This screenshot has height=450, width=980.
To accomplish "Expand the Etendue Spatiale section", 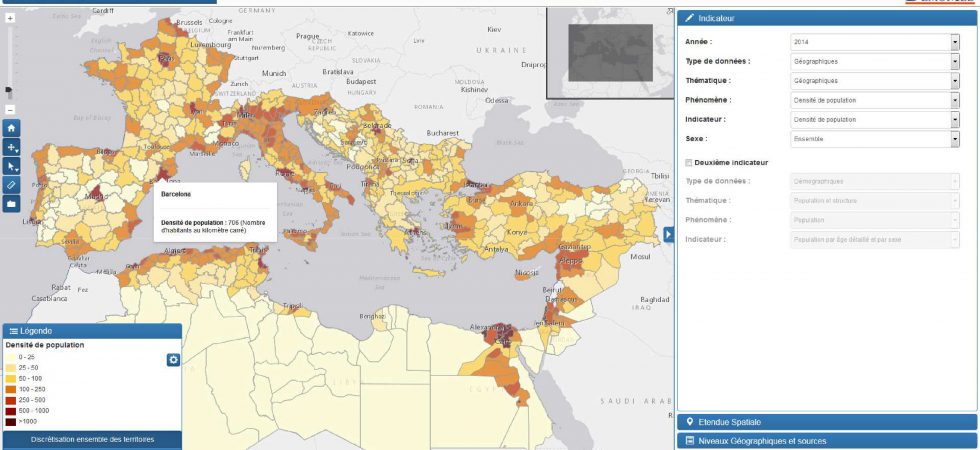I will (x=827, y=422).
